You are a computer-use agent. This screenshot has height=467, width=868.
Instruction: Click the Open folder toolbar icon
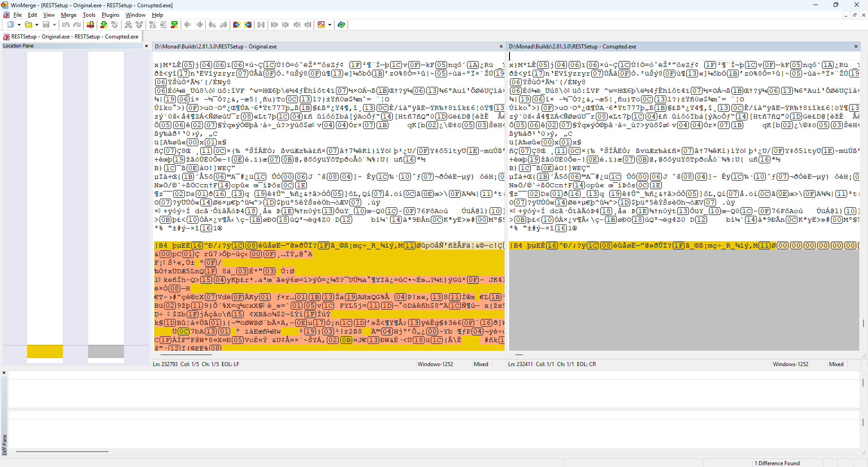click(x=28, y=25)
